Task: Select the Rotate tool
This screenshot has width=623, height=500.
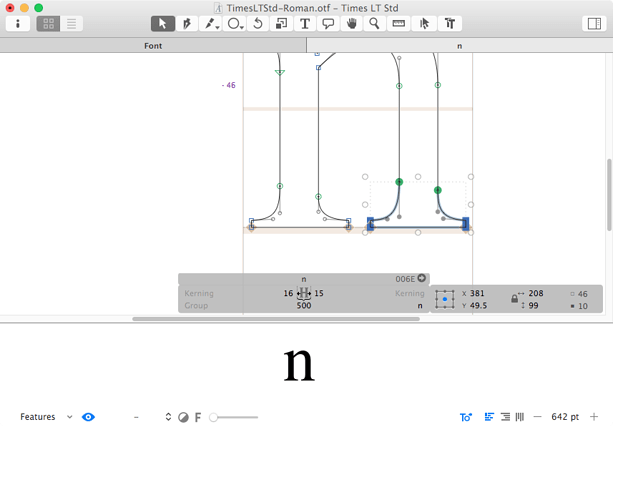Action: (x=257, y=23)
